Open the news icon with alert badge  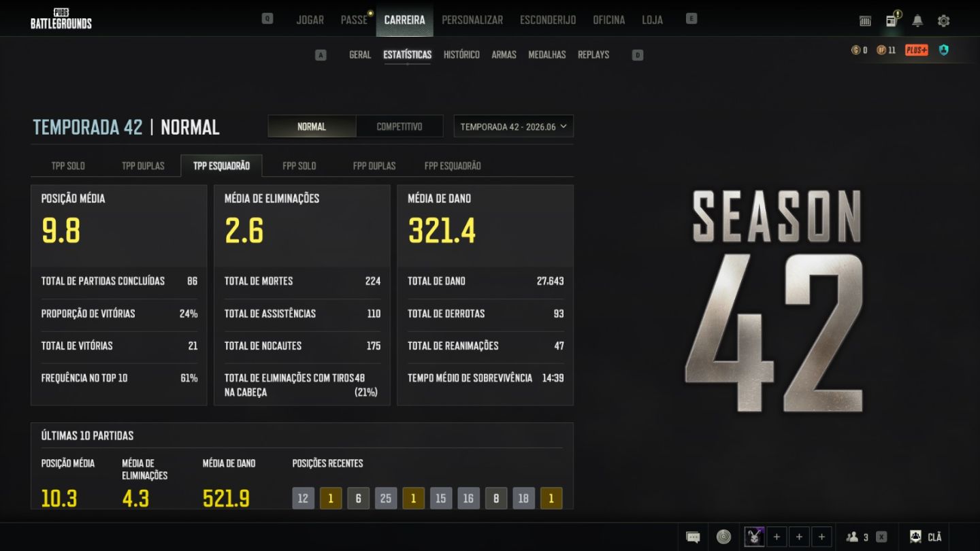click(892, 20)
